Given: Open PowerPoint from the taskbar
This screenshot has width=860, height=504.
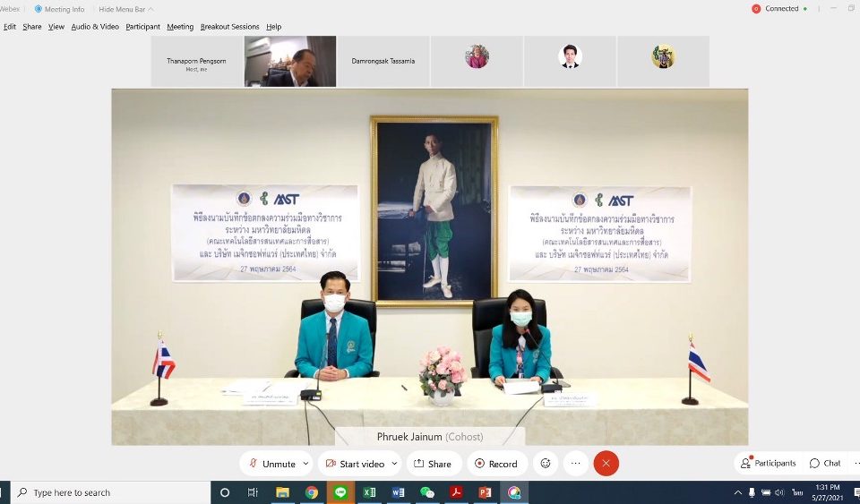Looking at the screenshot, I should (x=485, y=492).
